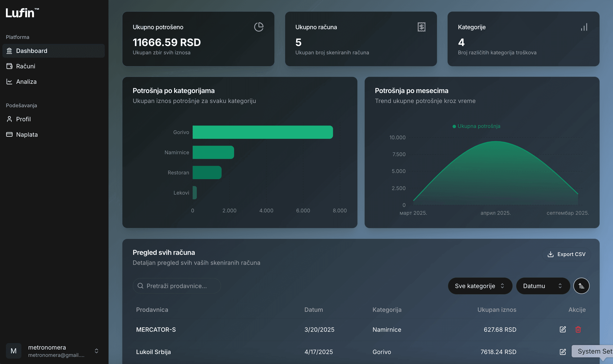Open the Sve kategorije dropdown
Image resolution: width=613 pixels, height=364 pixels.
tap(480, 286)
